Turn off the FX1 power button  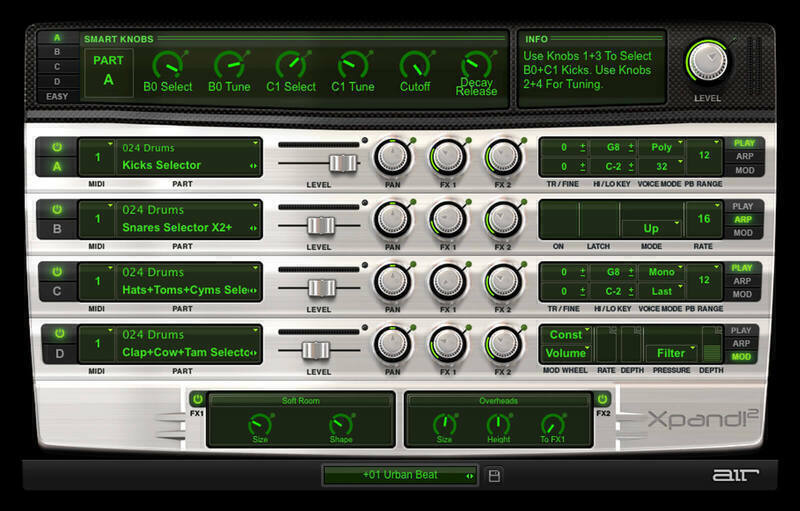pyautogui.click(x=197, y=399)
